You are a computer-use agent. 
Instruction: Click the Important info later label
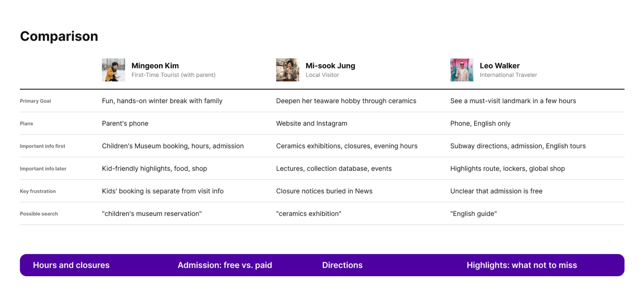[43, 168]
